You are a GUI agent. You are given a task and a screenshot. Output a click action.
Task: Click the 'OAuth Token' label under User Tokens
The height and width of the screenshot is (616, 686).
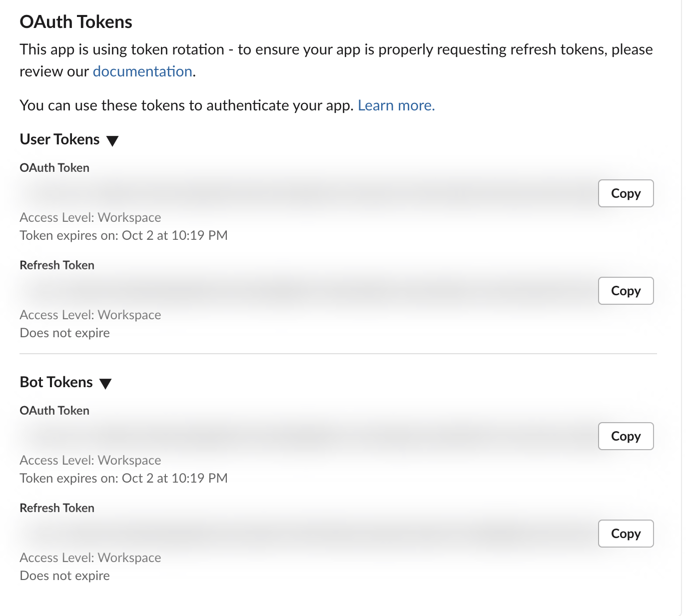tap(54, 168)
